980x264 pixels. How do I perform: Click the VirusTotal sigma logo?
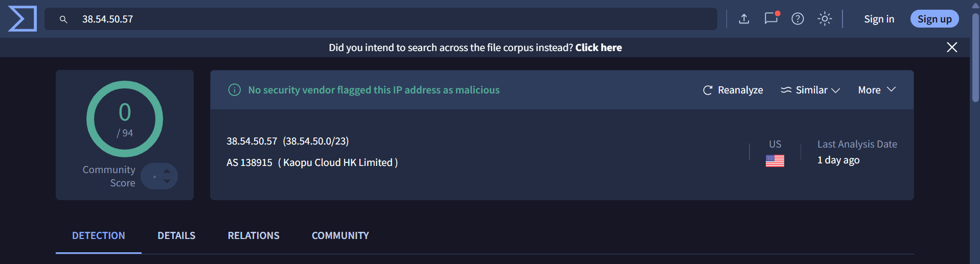coord(22,19)
